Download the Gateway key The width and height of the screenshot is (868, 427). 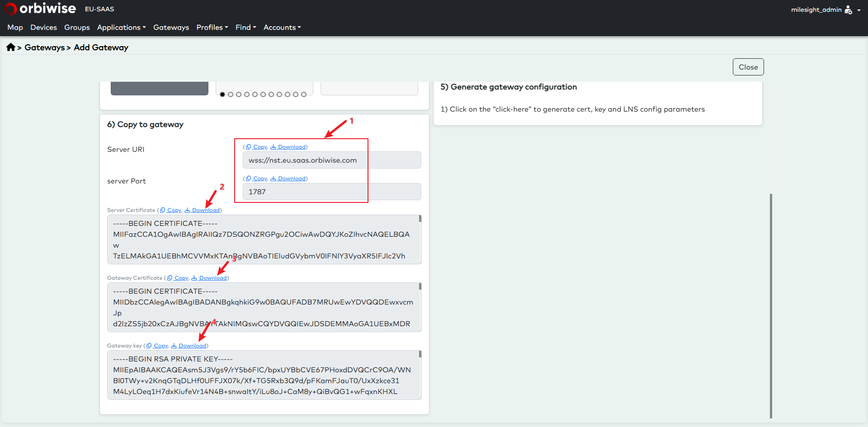tap(189, 346)
